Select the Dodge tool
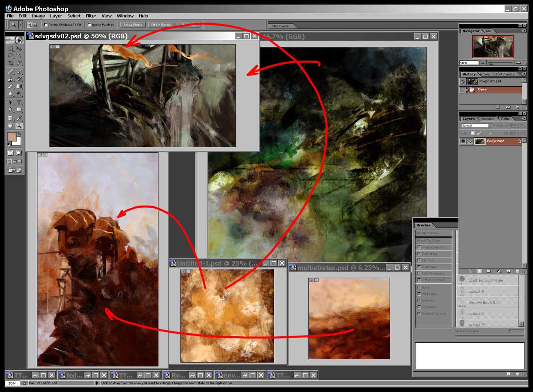The height and width of the screenshot is (392, 533). click(x=19, y=93)
